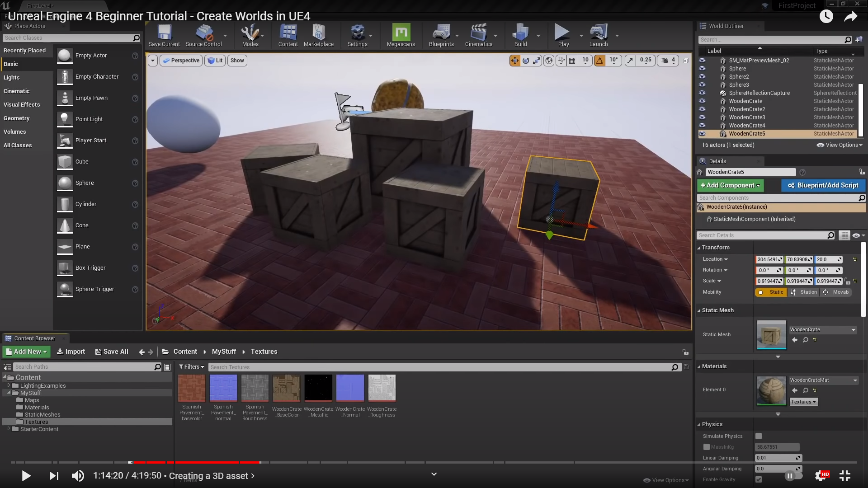
Task: Expand the StarterContent folder tree
Action: point(9,429)
